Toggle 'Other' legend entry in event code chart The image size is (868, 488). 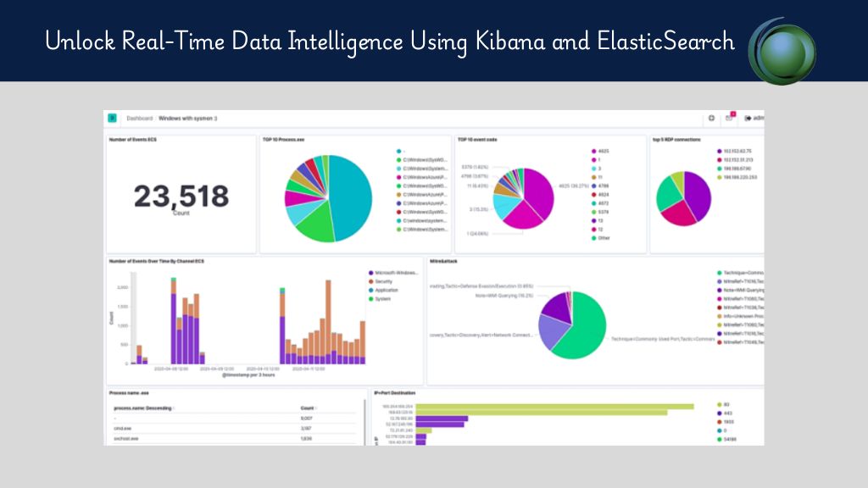click(601, 238)
